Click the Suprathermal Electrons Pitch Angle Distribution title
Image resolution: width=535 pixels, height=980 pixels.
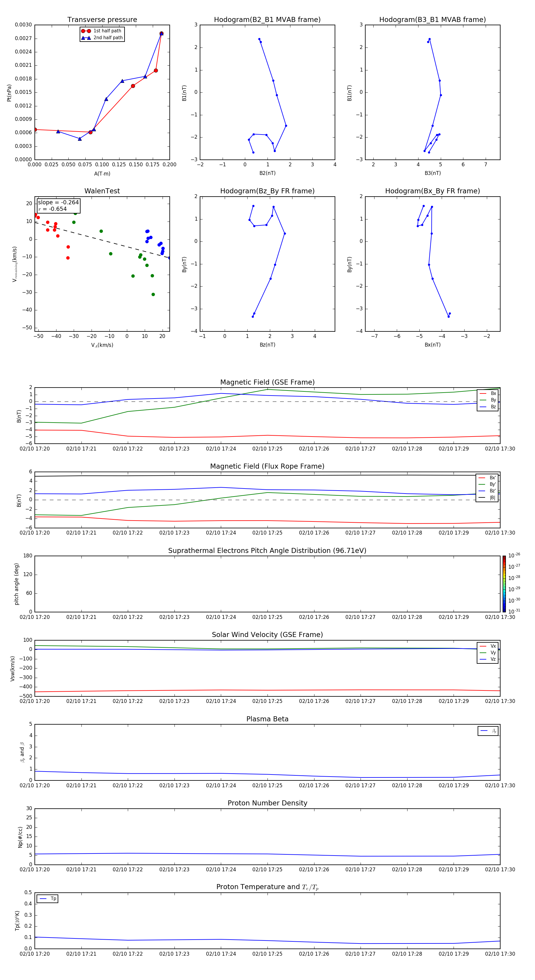coord(267,551)
